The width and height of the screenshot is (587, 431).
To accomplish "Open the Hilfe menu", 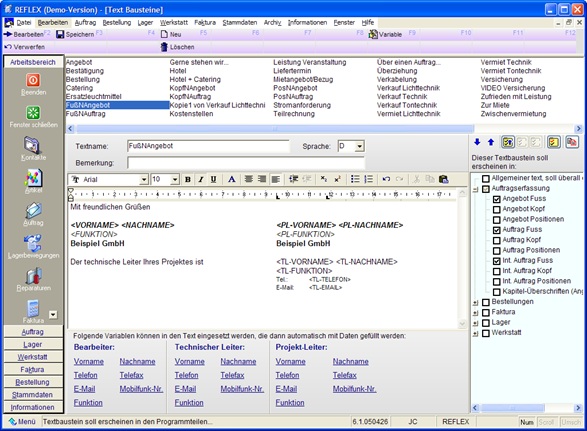I will [x=368, y=22].
